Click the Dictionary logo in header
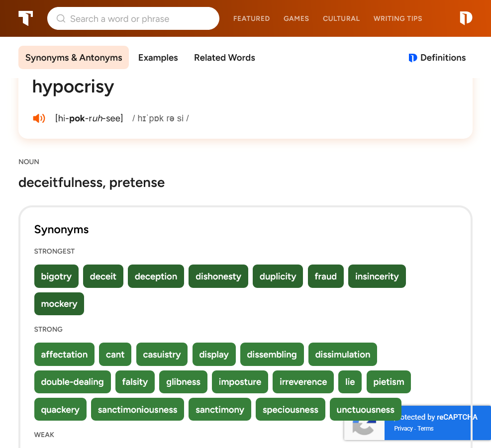The image size is (491, 448). (466, 18)
